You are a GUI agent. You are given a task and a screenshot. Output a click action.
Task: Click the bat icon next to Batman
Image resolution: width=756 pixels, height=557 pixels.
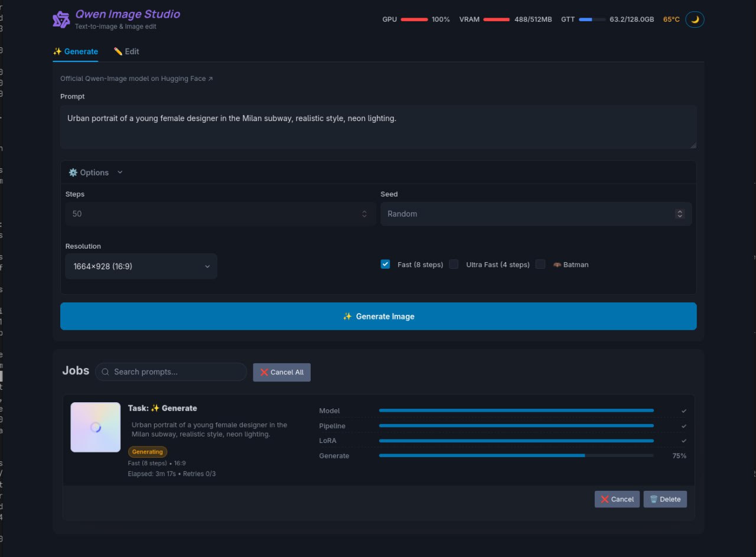[x=556, y=265]
